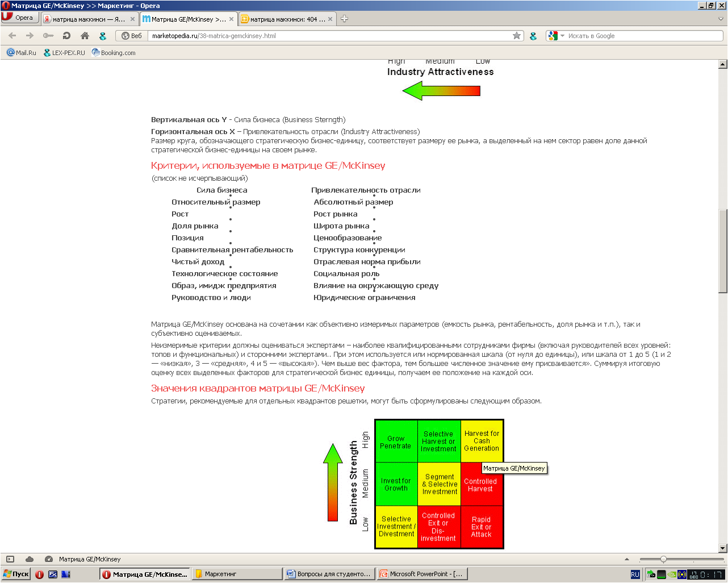Screen dimensions: 728x583
Task: Go forward with the Forward arrow
Action: click(x=30, y=36)
